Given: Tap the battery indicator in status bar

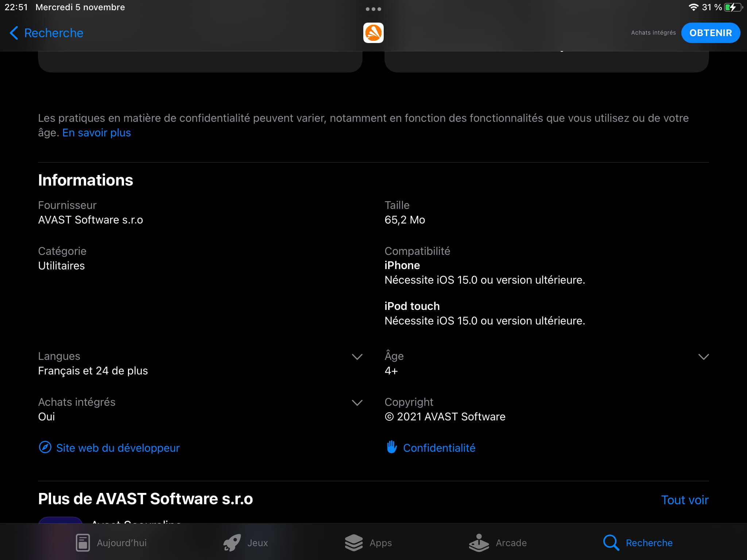Looking at the screenshot, I should tap(733, 7).
